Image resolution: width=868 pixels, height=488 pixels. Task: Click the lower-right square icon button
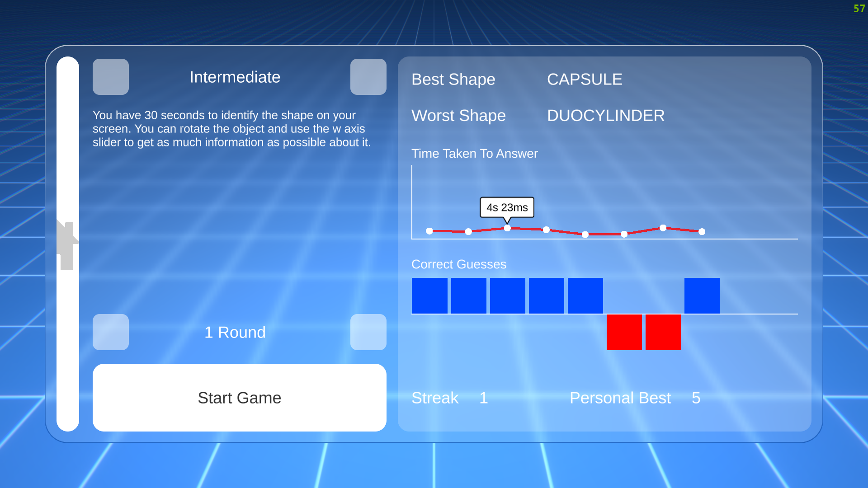point(368,332)
